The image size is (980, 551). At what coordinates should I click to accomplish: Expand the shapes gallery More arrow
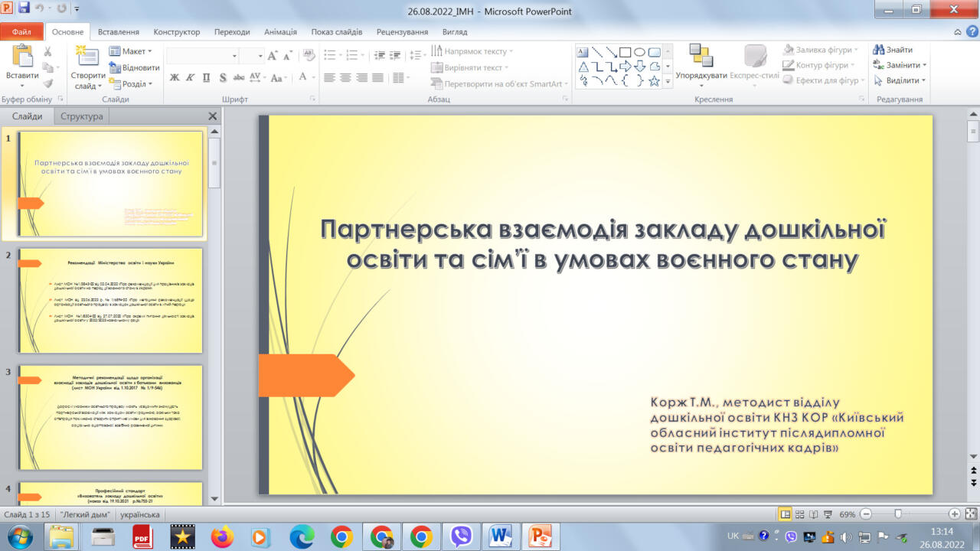(x=668, y=80)
